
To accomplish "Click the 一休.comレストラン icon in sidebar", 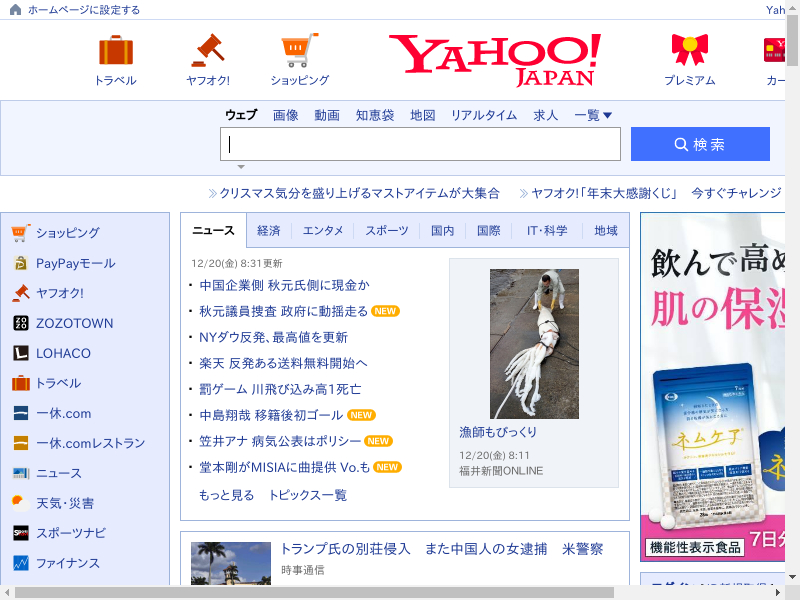I will [20, 443].
